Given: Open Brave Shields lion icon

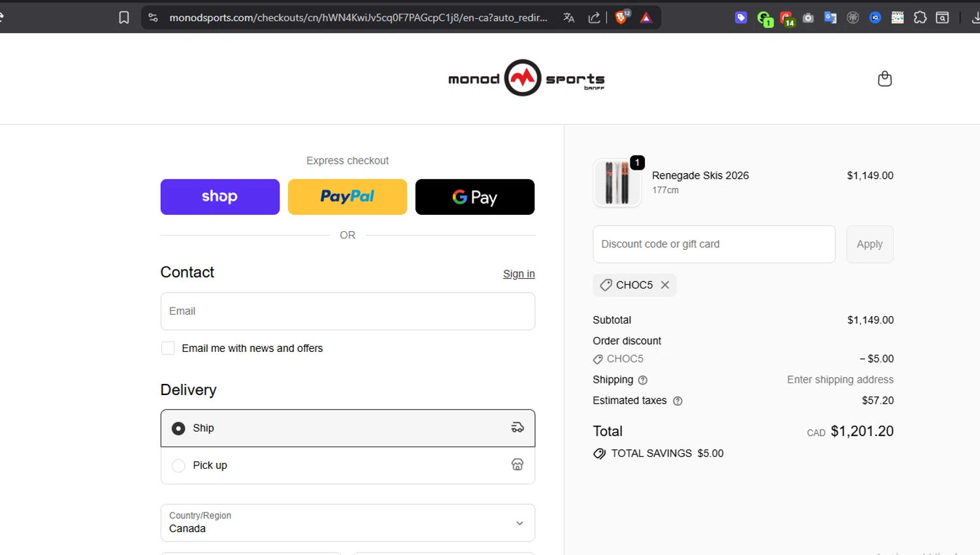Looking at the screenshot, I should 621,18.
